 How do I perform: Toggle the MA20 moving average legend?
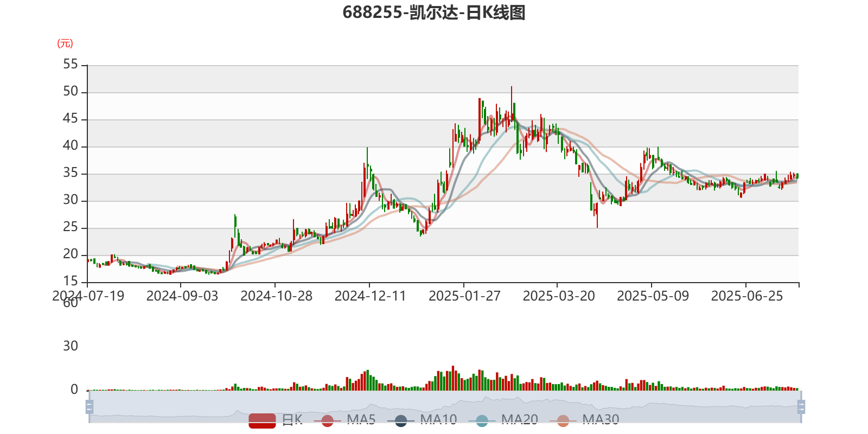[503, 420]
